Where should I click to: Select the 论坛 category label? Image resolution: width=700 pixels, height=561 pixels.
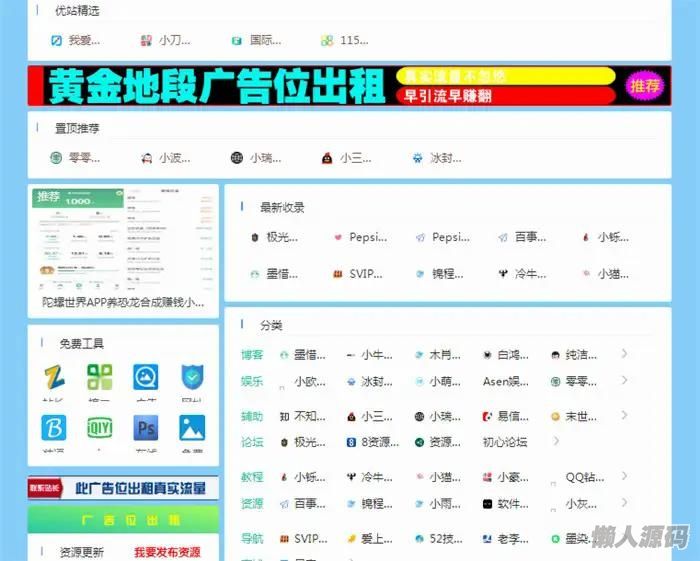252,442
